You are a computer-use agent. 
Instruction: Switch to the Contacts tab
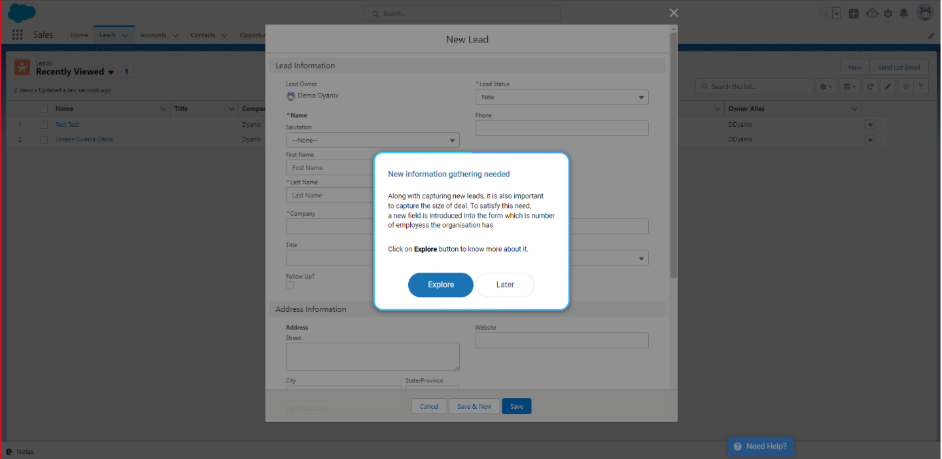pyautogui.click(x=203, y=35)
